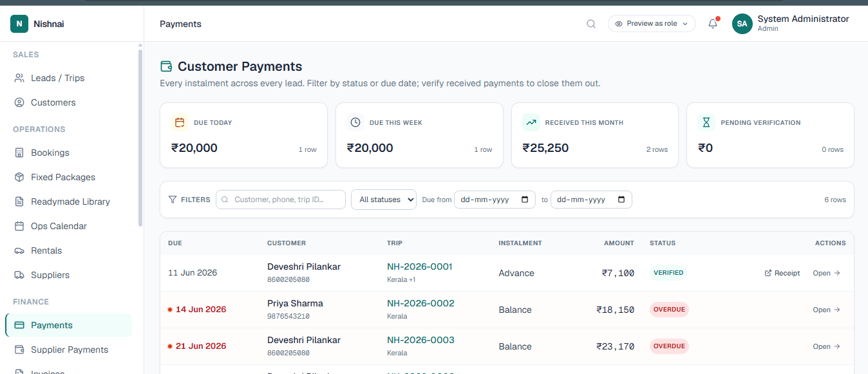This screenshot has height=374, width=868.
Task: Click the Rentals car icon
Action: pos(19,250)
